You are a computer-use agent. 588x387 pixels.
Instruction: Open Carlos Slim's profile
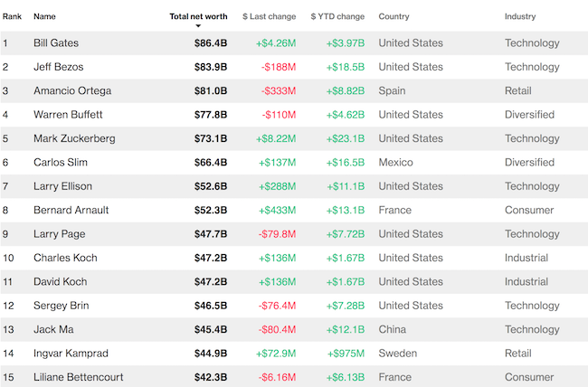61,163
